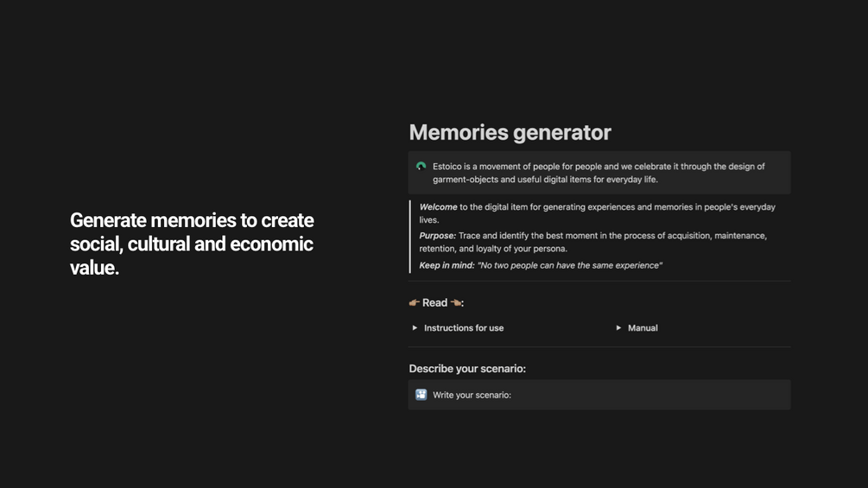Click the No two people italic quote
868x488 pixels.
pos(570,265)
